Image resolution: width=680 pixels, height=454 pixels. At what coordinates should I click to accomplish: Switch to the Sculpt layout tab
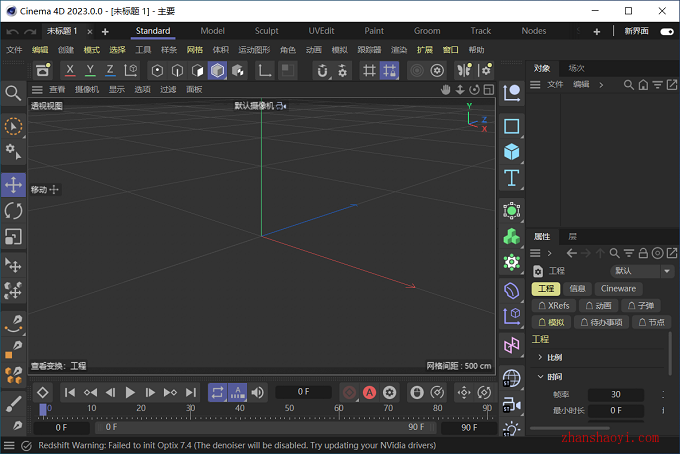(x=266, y=31)
